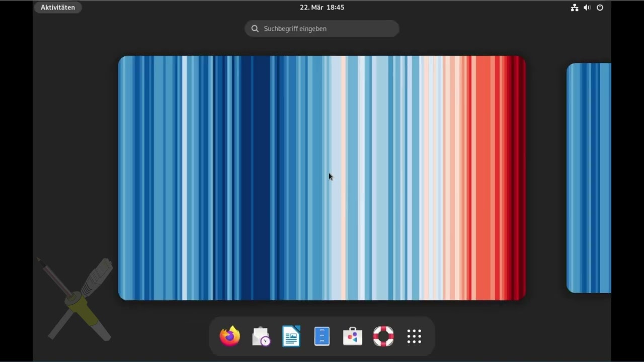
Task: Switch to the partially visible right workspace
Action: (x=589, y=178)
